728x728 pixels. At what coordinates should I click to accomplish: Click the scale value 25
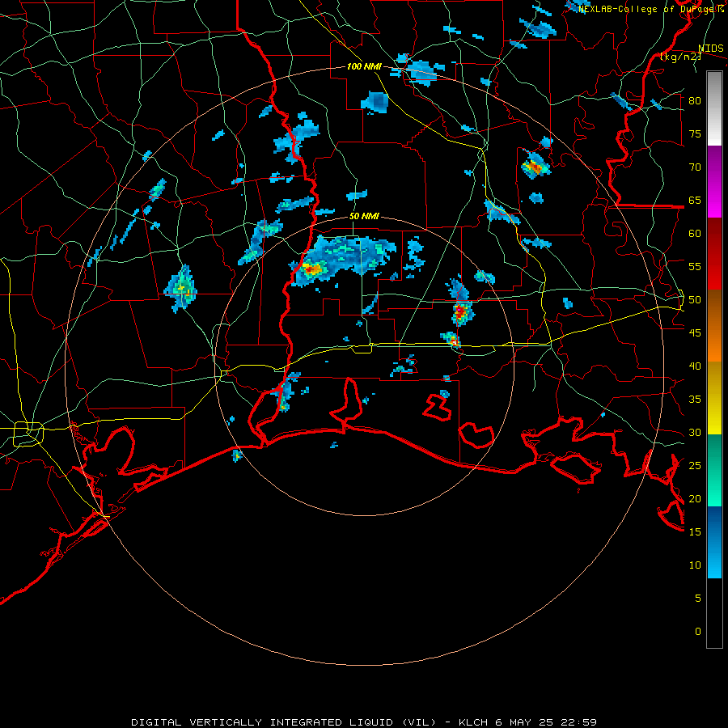[695, 466]
